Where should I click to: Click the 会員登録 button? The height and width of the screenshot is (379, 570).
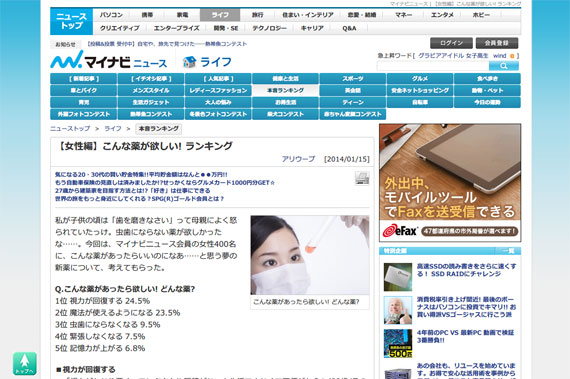click(497, 43)
